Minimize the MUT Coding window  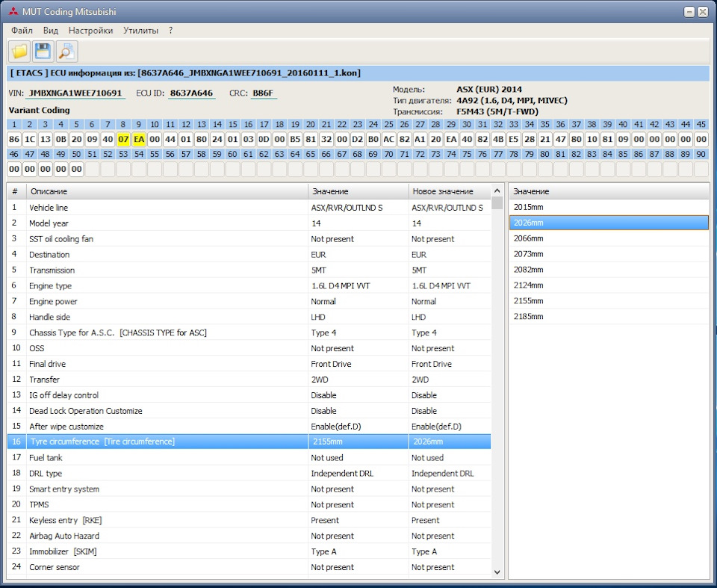(x=689, y=12)
